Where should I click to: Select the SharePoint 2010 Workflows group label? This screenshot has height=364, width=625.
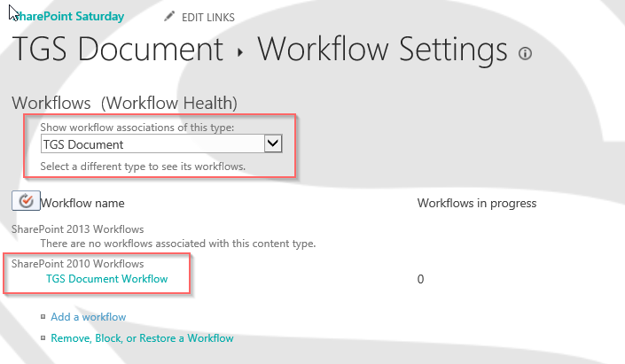pyautogui.click(x=77, y=264)
